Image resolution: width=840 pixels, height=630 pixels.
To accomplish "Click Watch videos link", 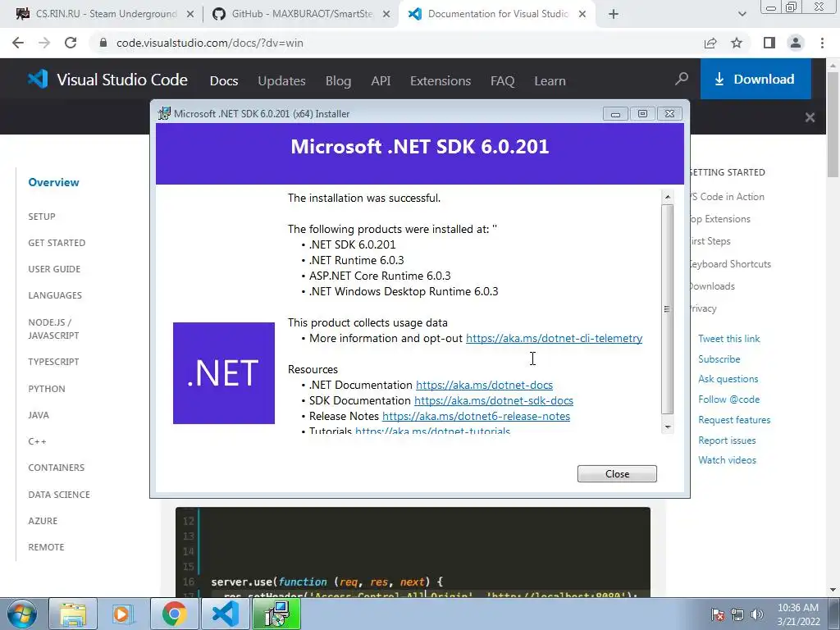I will coord(727,459).
